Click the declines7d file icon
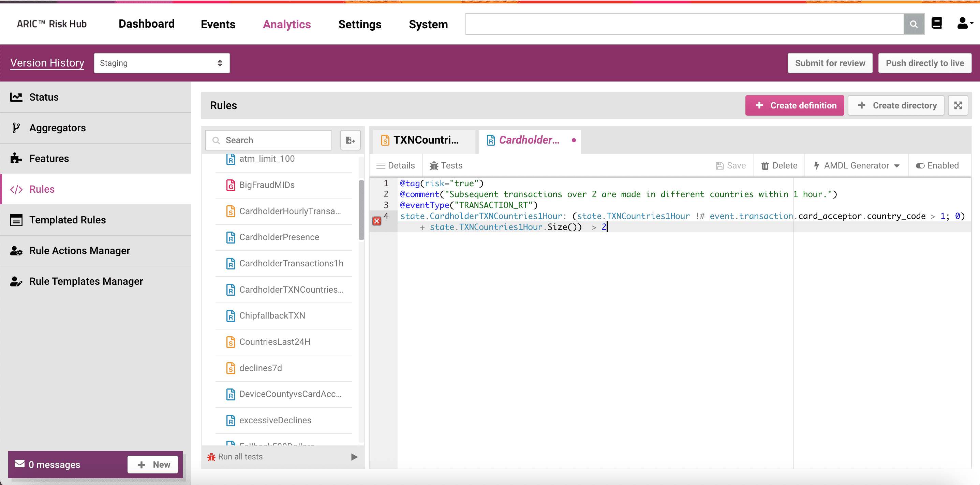This screenshot has width=980, height=485. point(231,368)
